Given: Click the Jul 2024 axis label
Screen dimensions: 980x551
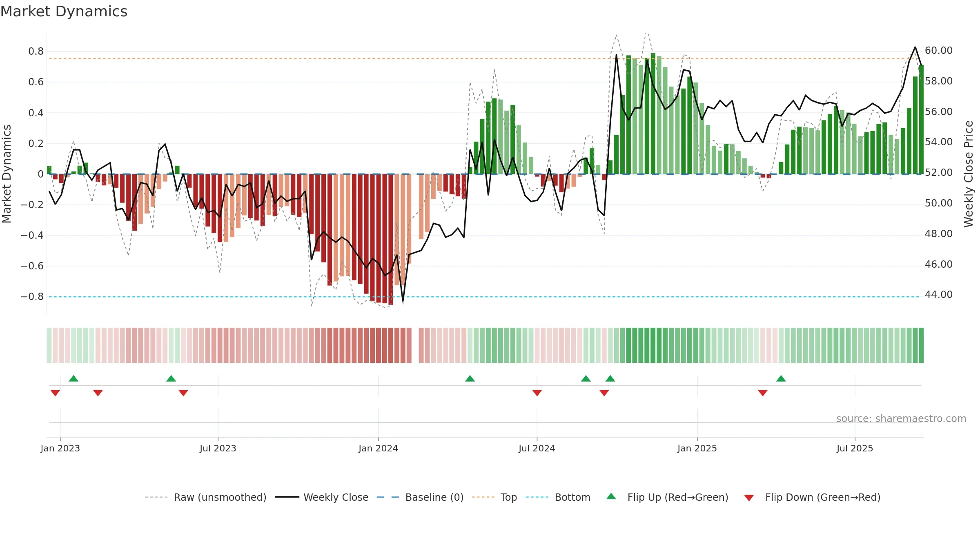Looking at the screenshot, I should tap(537, 448).
